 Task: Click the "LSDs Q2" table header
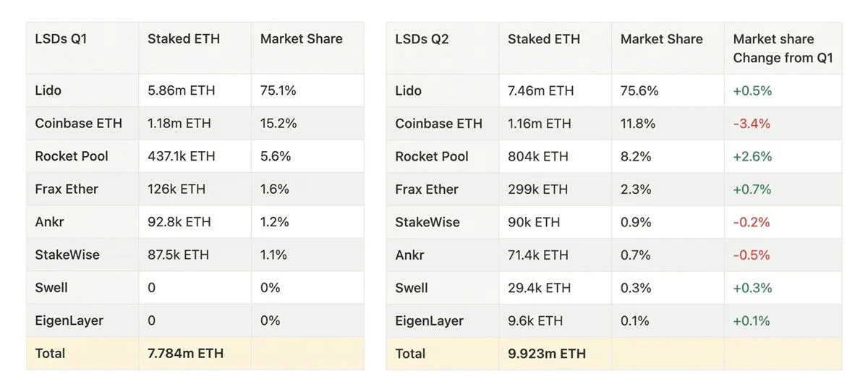[x=422, y=39]
